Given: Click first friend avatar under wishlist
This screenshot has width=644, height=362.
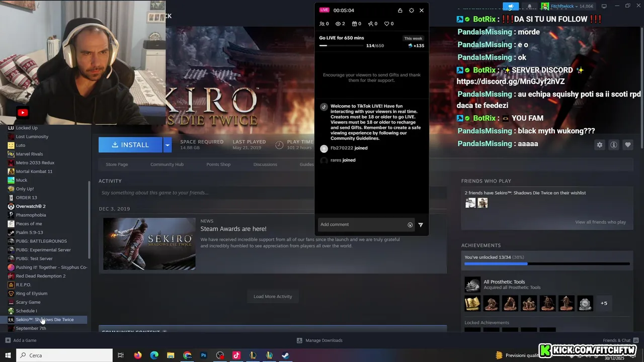Looking at the screenshot, I should (x=470, y=203).
